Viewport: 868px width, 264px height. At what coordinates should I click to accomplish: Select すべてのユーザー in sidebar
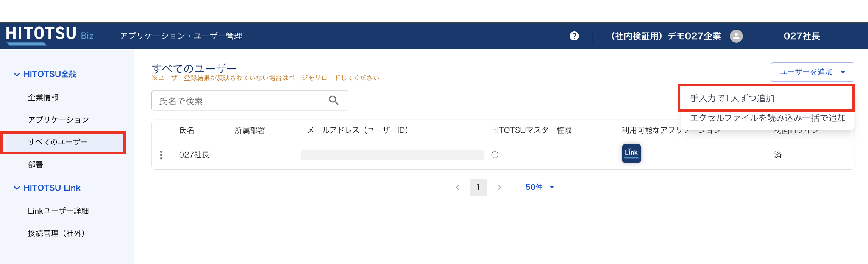(x=58, y=142)
